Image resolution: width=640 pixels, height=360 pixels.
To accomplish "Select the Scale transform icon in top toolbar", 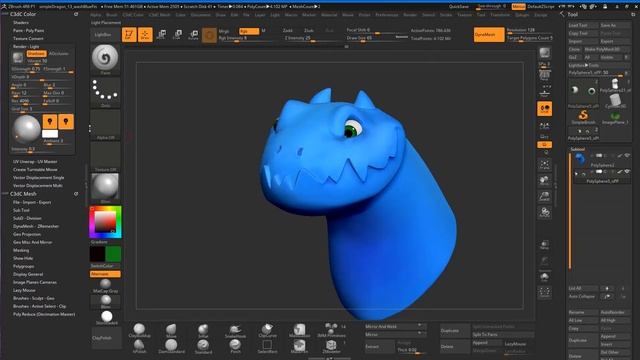I will [177, 35].
